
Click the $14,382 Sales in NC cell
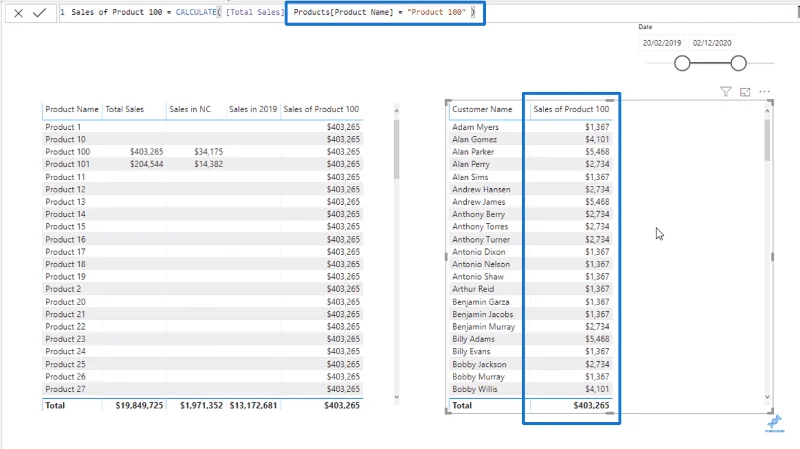pyautogui.click(x=208, y=164)
